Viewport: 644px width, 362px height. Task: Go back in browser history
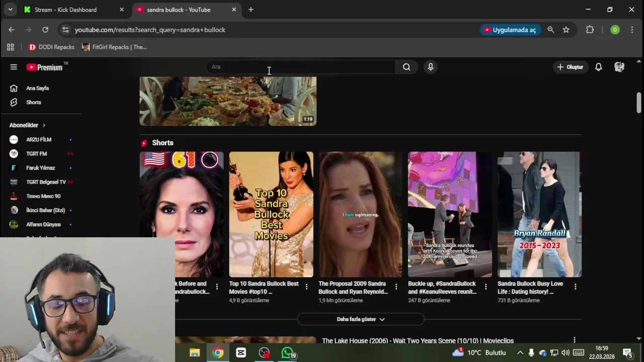(x=11, y=30)
